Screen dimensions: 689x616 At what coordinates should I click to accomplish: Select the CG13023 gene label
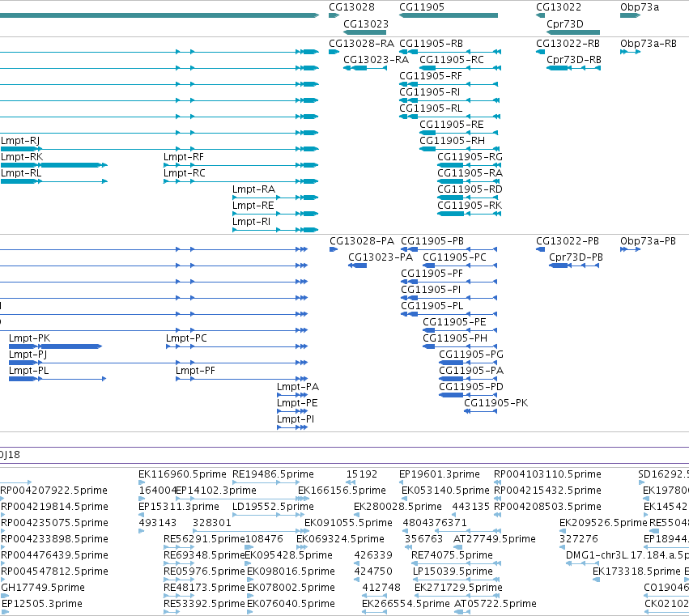tap(366, 23)
